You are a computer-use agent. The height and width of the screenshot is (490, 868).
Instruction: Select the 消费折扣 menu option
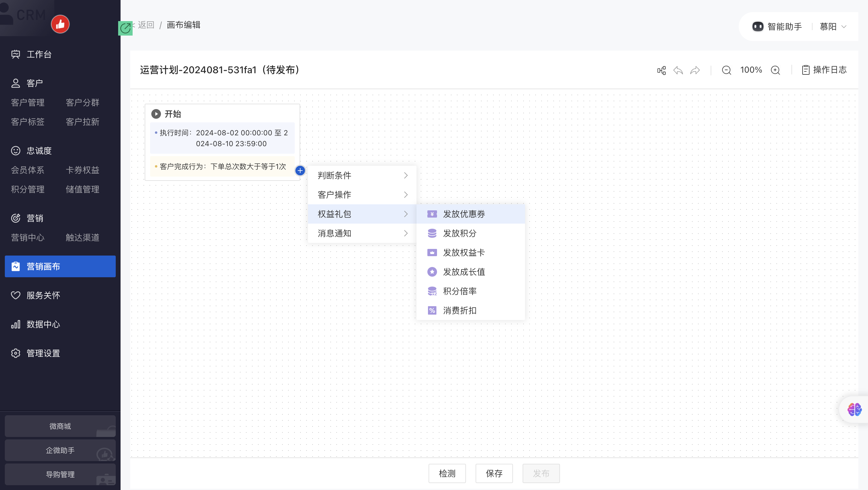(460, 310)
